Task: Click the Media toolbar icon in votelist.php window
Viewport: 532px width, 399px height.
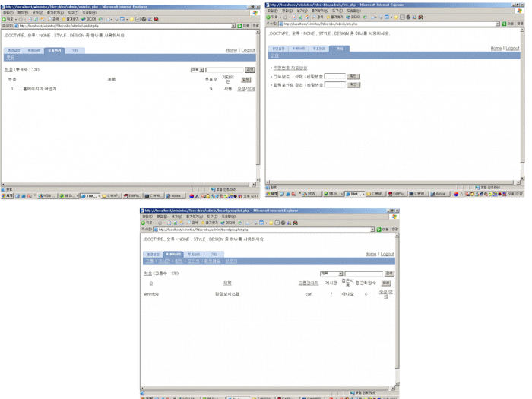Action: 89,19
